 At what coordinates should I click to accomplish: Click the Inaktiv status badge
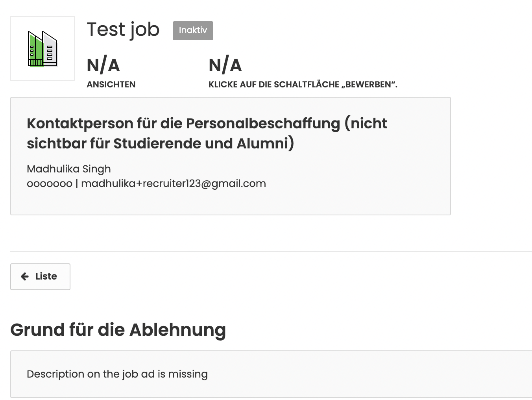tap(193, 31)
